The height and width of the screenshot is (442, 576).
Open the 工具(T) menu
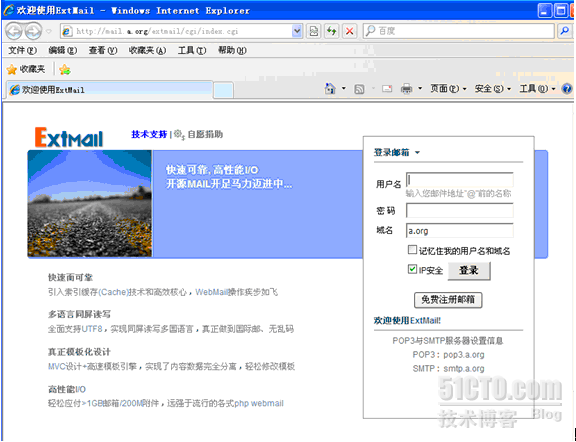coord(192,50)
